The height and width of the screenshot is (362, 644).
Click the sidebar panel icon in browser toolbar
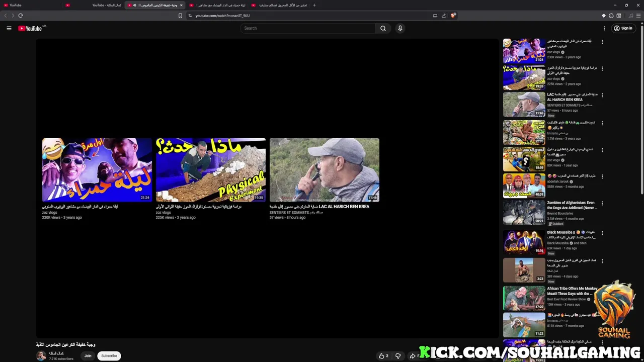coord(619,16)
